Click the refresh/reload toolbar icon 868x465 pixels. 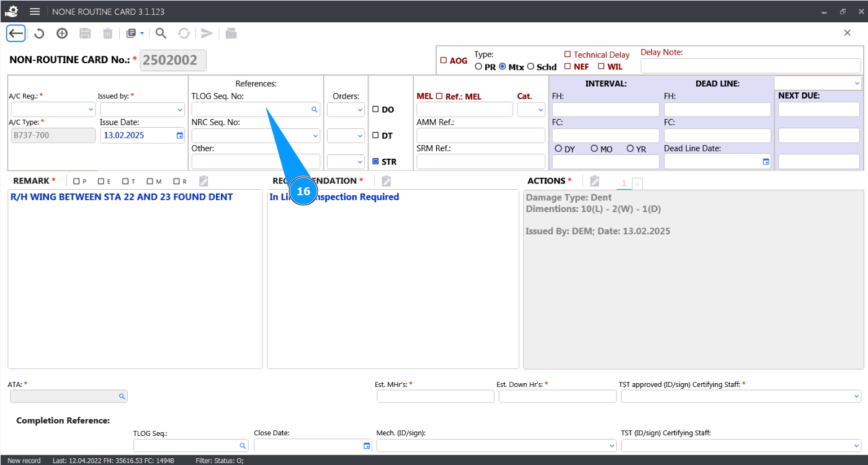pyautogui.click(x=39, y=33)
